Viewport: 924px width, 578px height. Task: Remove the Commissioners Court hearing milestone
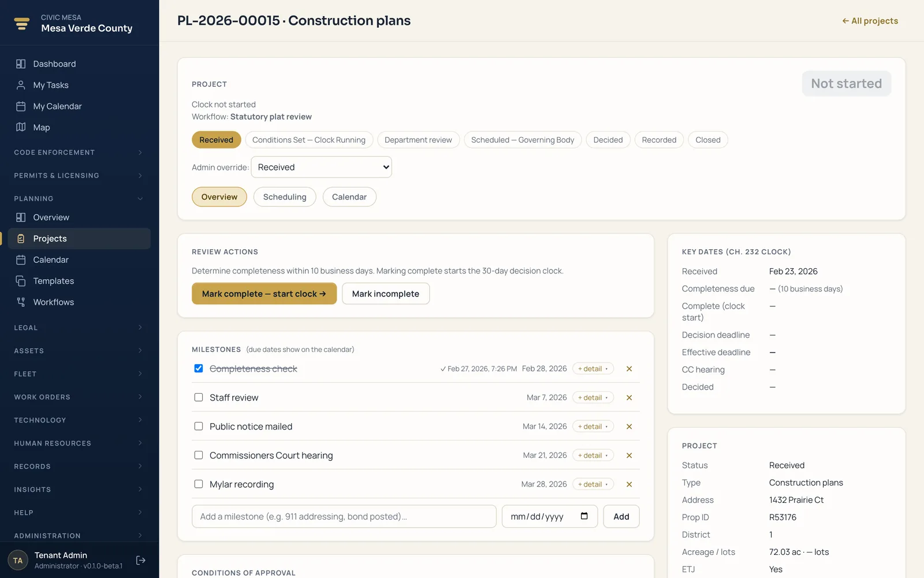click(x=629, y=455)
